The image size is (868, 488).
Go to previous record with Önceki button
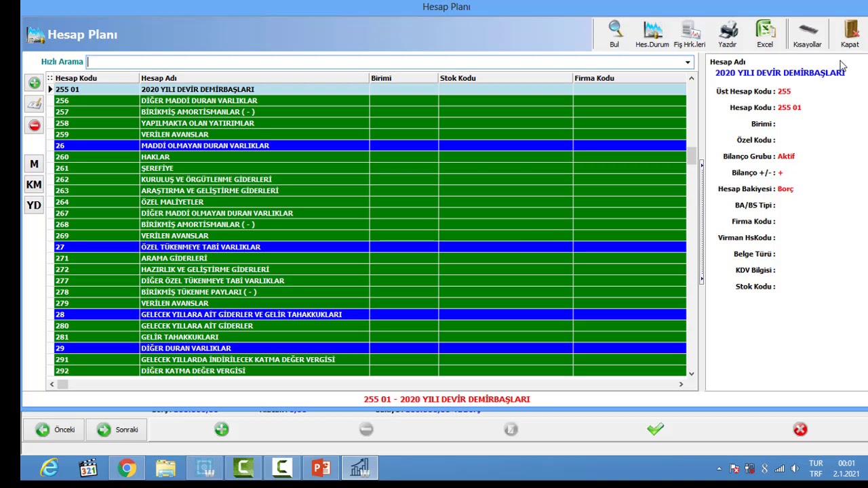pos(56,430)
